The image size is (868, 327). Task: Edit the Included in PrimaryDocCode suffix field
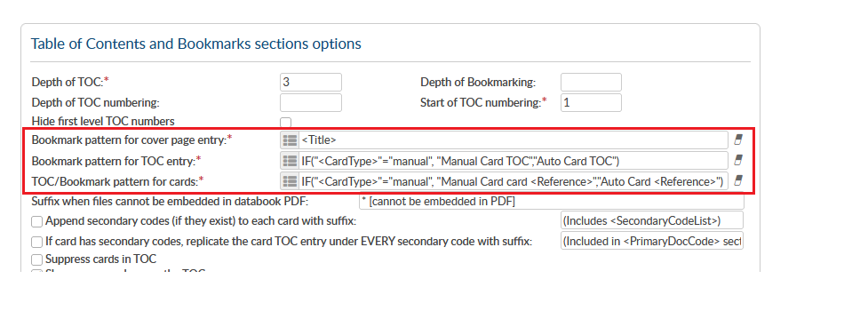coord(651,241)
